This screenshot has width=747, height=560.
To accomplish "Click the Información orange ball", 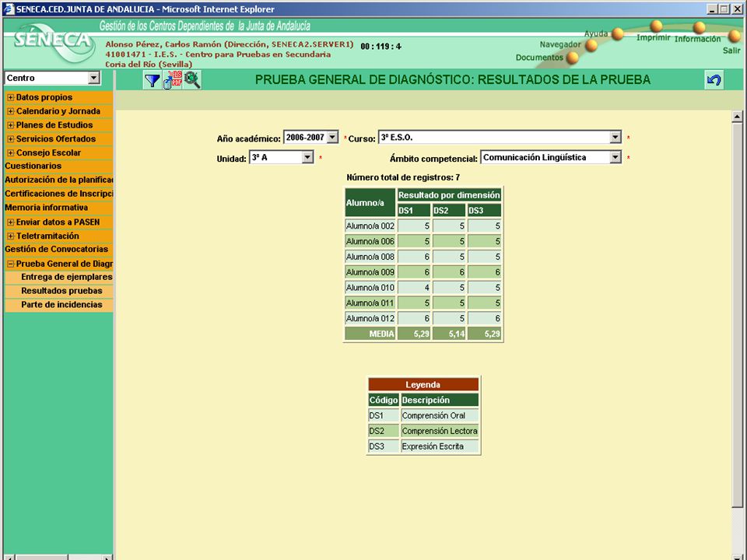I will 699,27.
